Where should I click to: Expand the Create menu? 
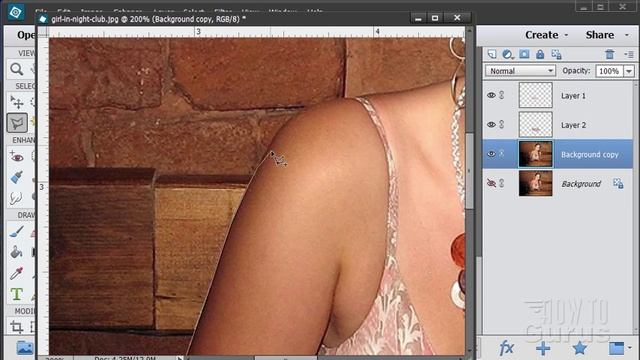click(x=546, y=35)
